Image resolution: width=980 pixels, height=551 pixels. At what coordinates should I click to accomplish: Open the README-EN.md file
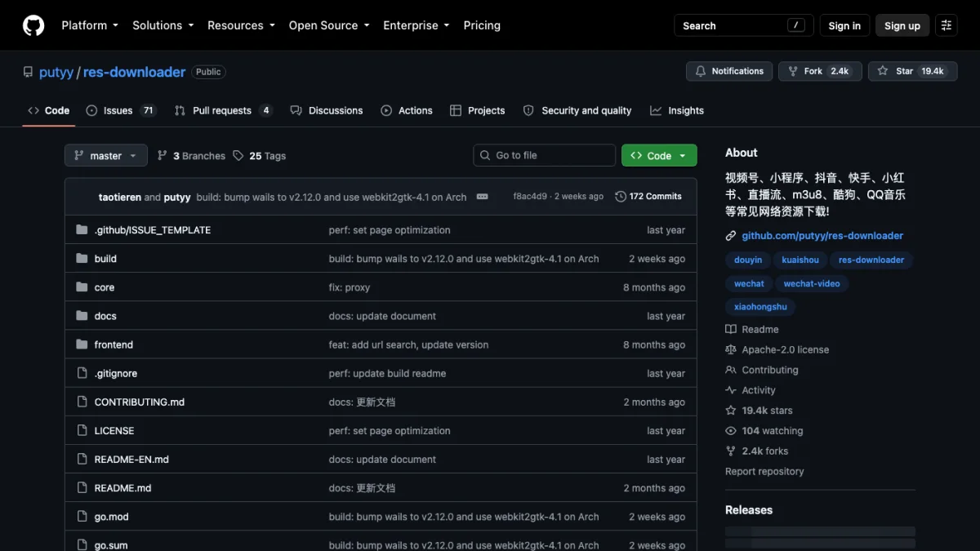(131, 460)
